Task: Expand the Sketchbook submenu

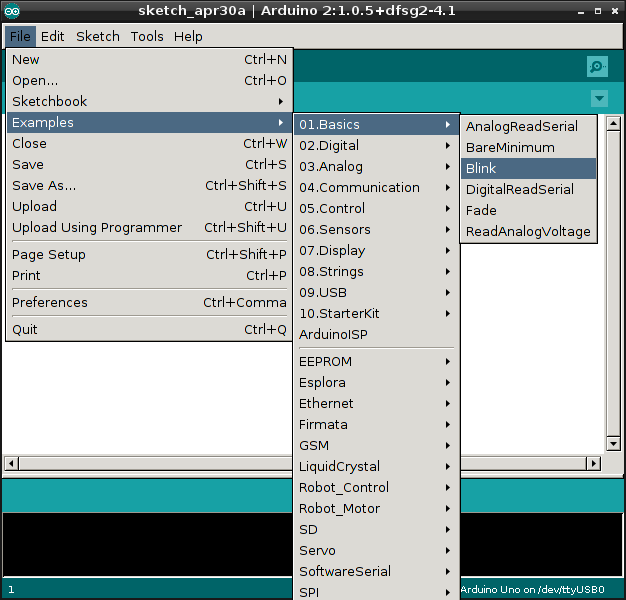Action: [149, 101]
